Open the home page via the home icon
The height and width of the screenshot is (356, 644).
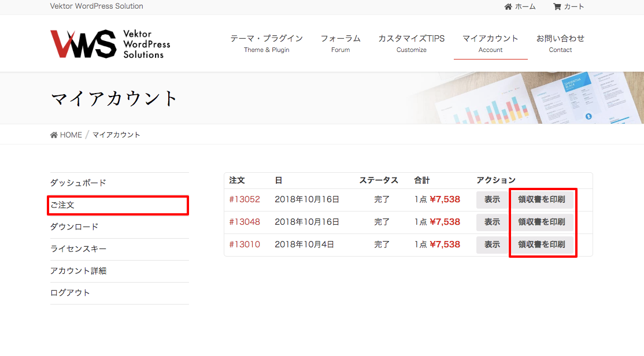pyautogui.click(x=520, y=7)
